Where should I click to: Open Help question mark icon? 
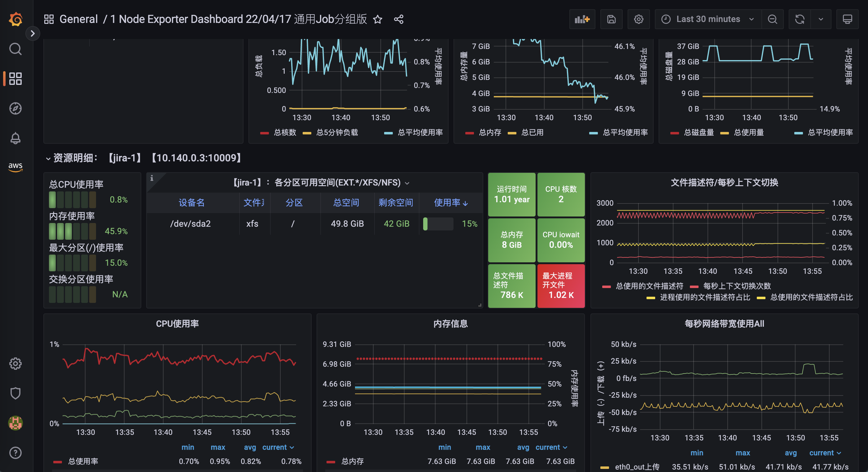(x=15, y=452)
